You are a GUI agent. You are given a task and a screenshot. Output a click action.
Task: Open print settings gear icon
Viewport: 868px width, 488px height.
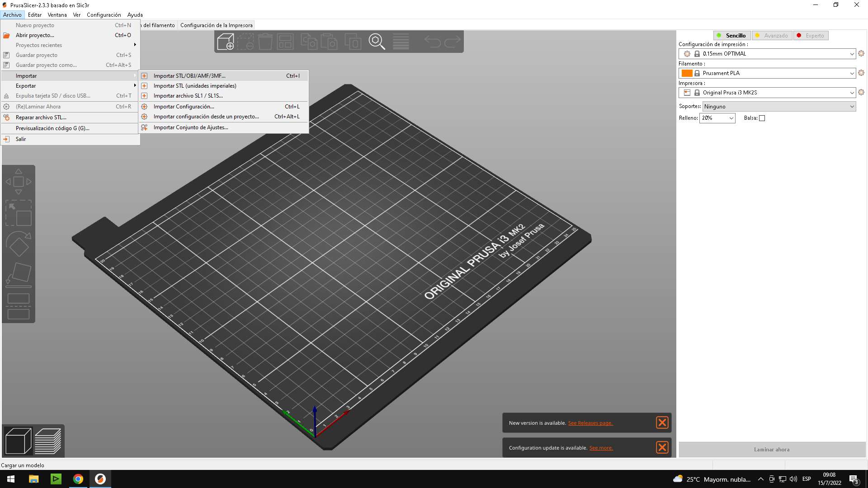pyautogui.click(x=861, y=53)
